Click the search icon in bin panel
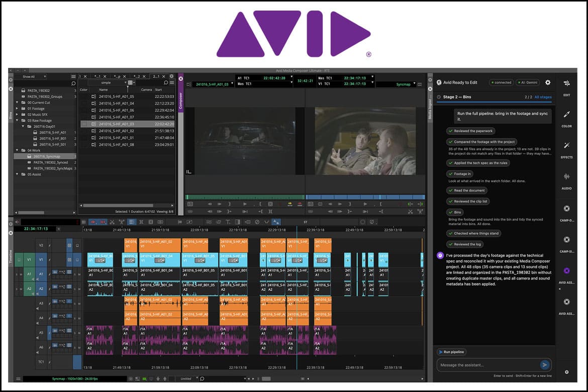Image resolution: width=588 pixels, height=392 pixels. coord(166,82)
